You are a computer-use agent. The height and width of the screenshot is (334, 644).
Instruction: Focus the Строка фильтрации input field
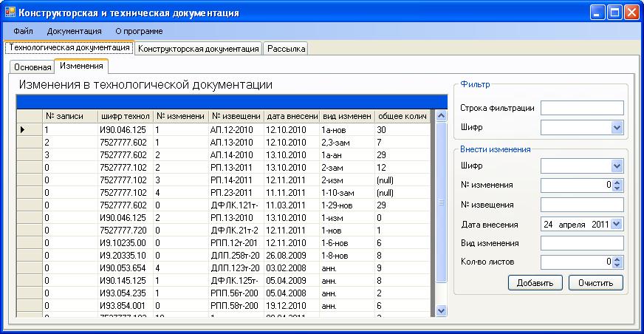pos(582,108)
